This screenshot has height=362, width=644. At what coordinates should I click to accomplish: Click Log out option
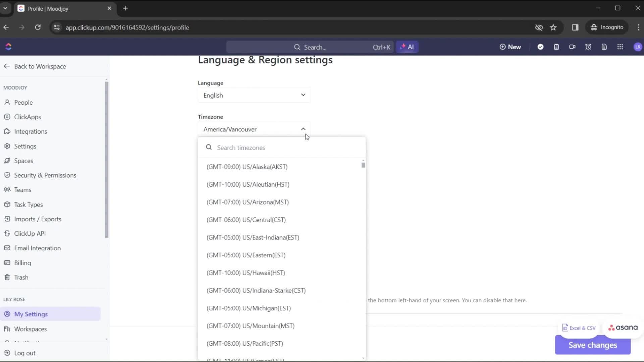[24, 352]
